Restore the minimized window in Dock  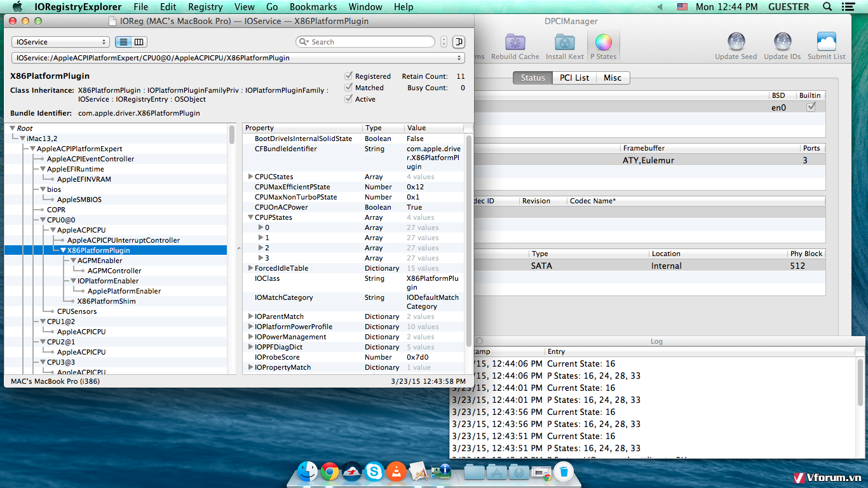pos(541,472)
